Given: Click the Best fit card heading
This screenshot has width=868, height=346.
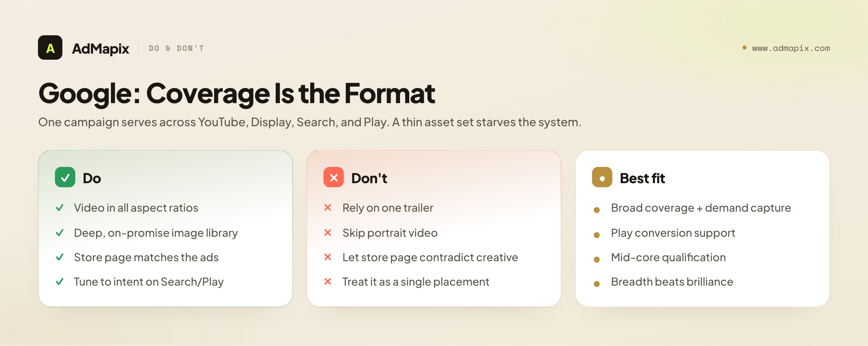Looking at the screenshot, I should [x=642, y=178].
